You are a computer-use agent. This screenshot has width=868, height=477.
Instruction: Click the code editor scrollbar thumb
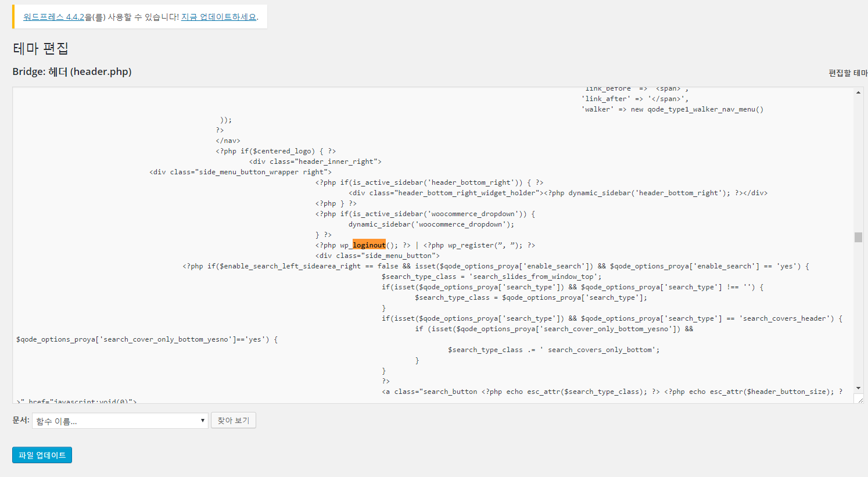(x=858, y=237)
